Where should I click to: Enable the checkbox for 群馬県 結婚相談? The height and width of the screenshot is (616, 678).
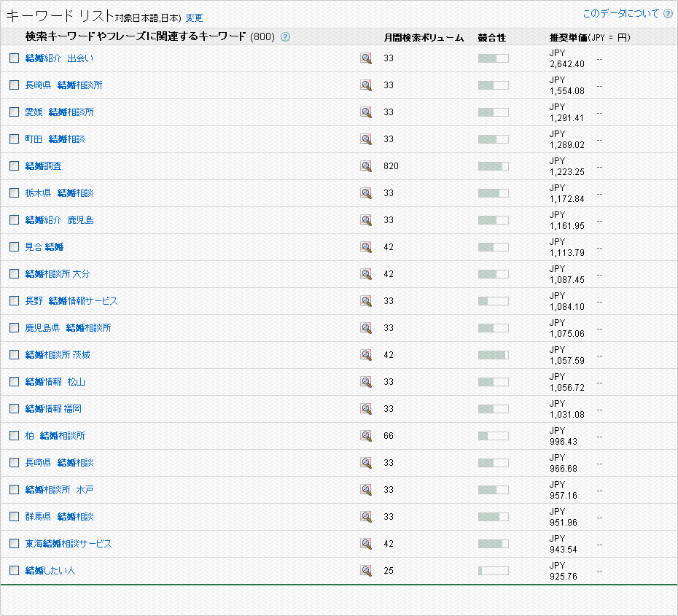pyautogui.click(x=14, y=517)
